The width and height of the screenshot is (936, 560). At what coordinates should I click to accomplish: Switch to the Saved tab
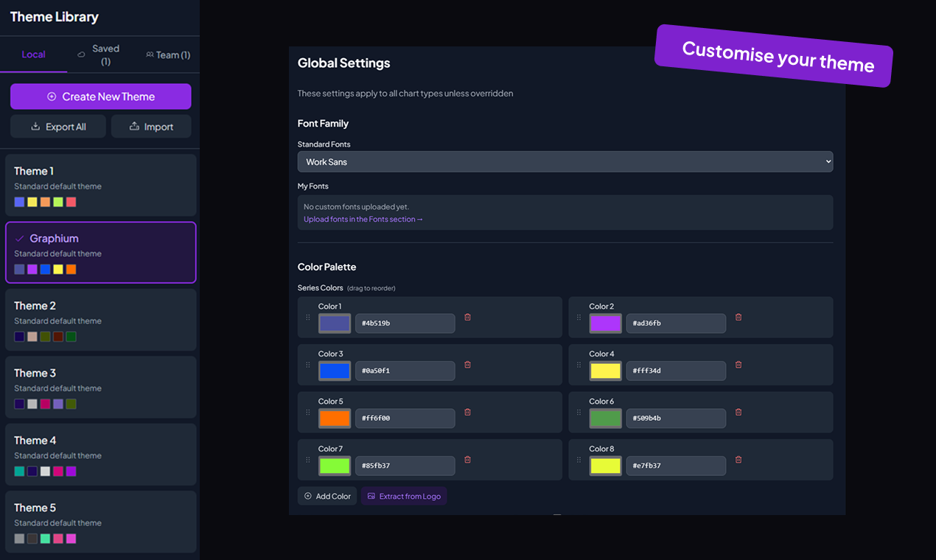click(x=99, y=54)
